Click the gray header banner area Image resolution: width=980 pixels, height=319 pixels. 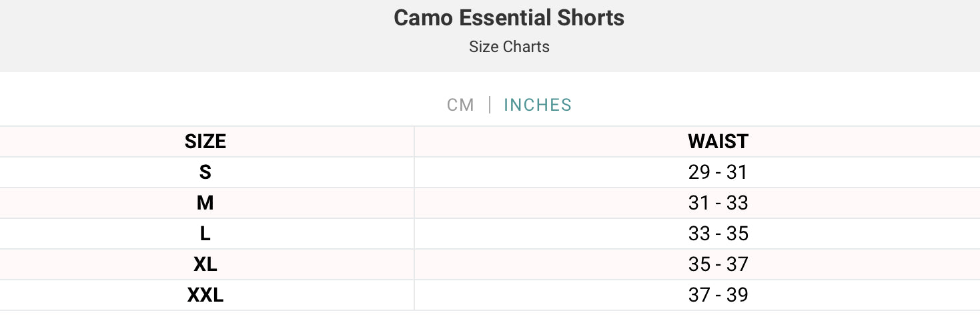490,36
